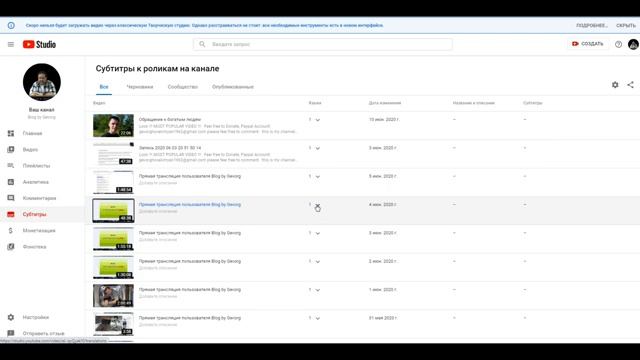Open the Комментарии icon in sidebar
This screenshot has width=640, height=360.
pos(11,198)
